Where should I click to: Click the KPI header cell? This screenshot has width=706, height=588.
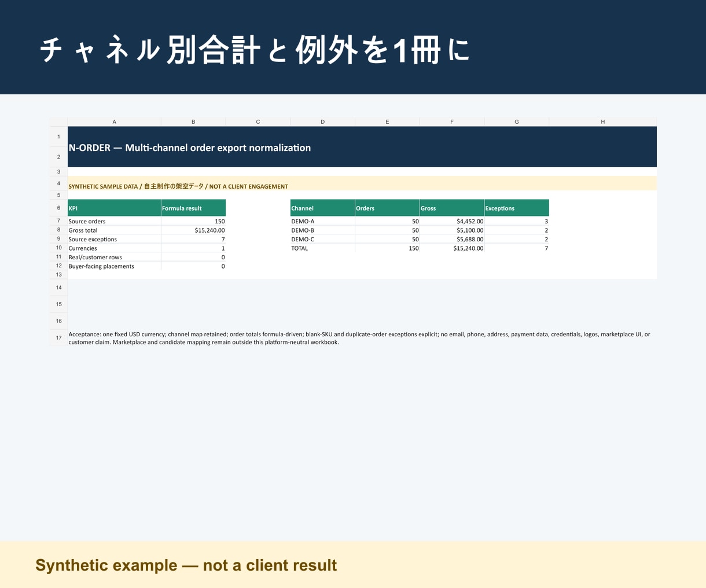[x=114, y=208]
